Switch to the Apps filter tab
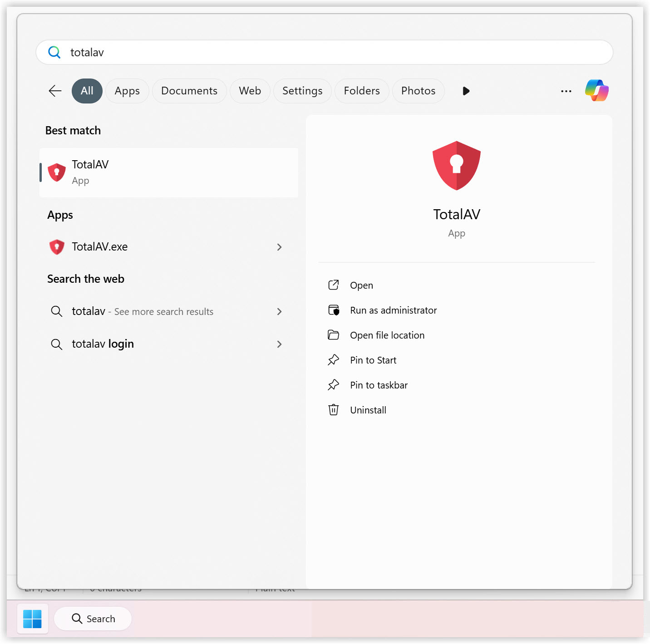 127,91
